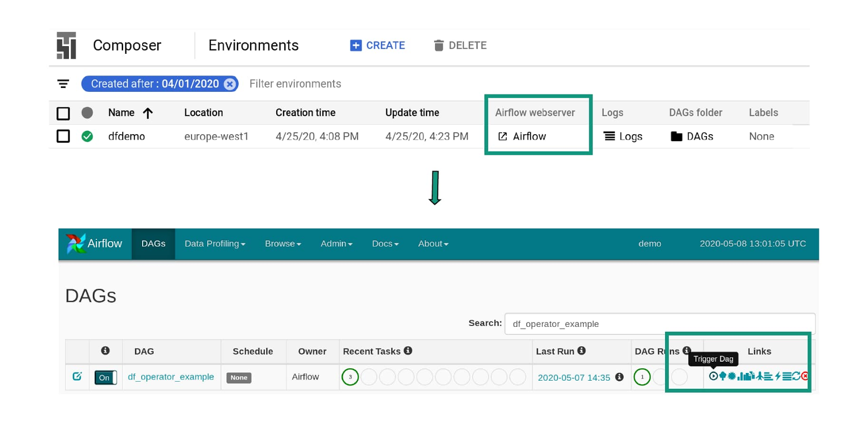868x423 pixels.
Task: Click the europe-west1 location cell
Action: 216,136
